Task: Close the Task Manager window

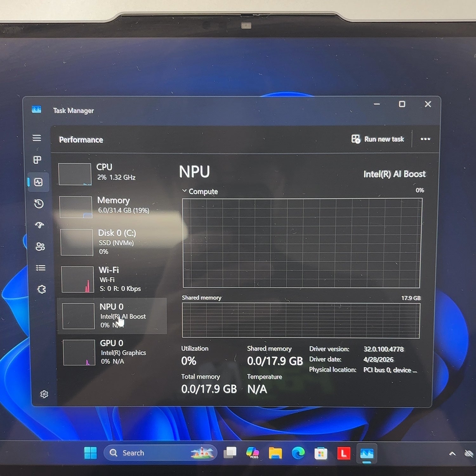Action: point(428,104)
